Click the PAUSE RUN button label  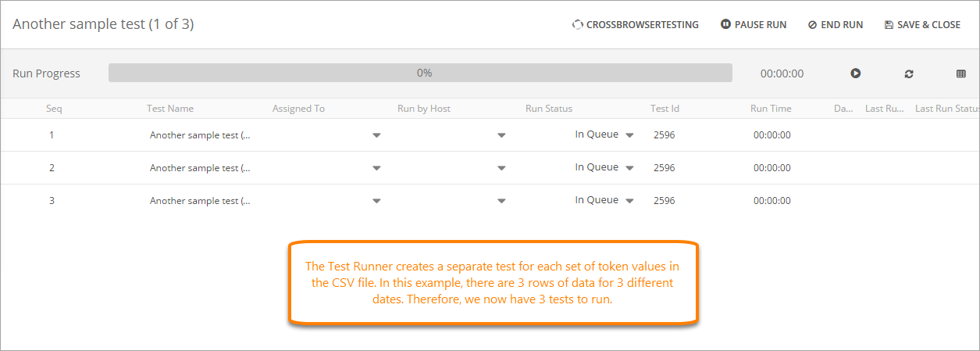(761, 25)
